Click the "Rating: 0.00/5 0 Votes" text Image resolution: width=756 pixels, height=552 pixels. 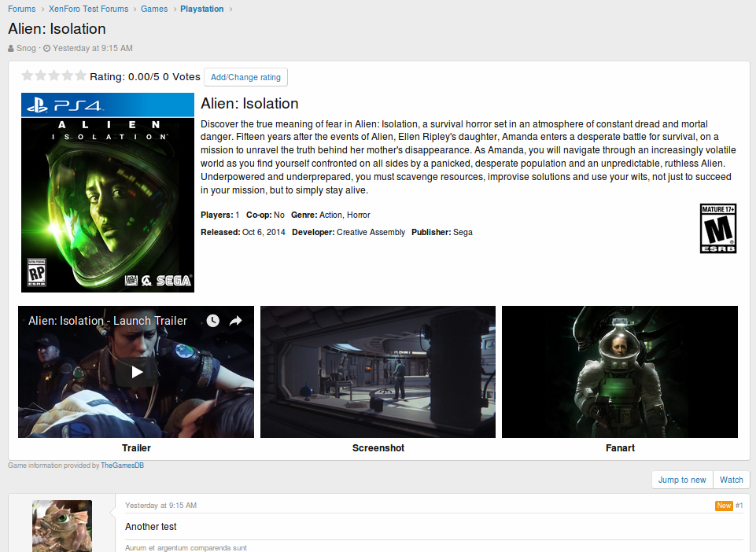[145, 76]
